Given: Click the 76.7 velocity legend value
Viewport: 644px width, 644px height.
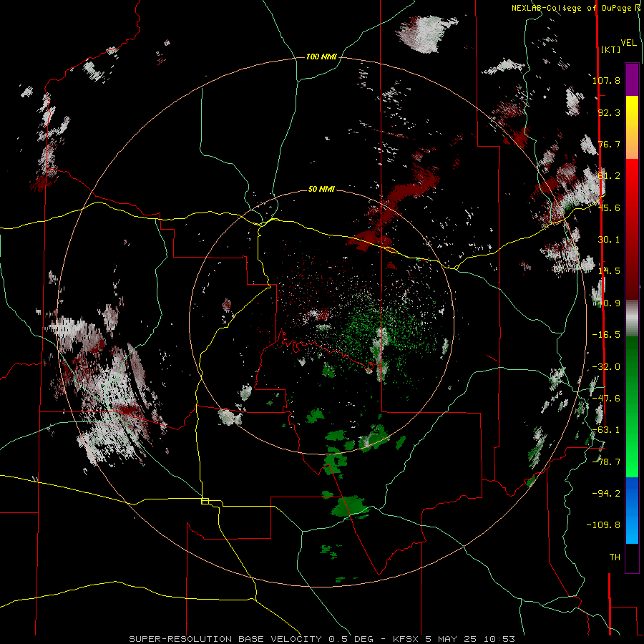Looking at the screenshot, I should pyautogui.click(x=609, y=144).
